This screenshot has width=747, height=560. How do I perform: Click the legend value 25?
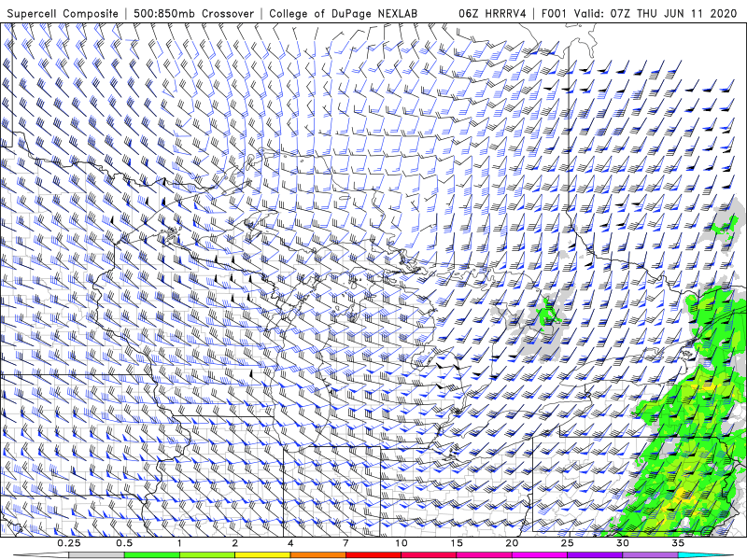pos(567,543)
